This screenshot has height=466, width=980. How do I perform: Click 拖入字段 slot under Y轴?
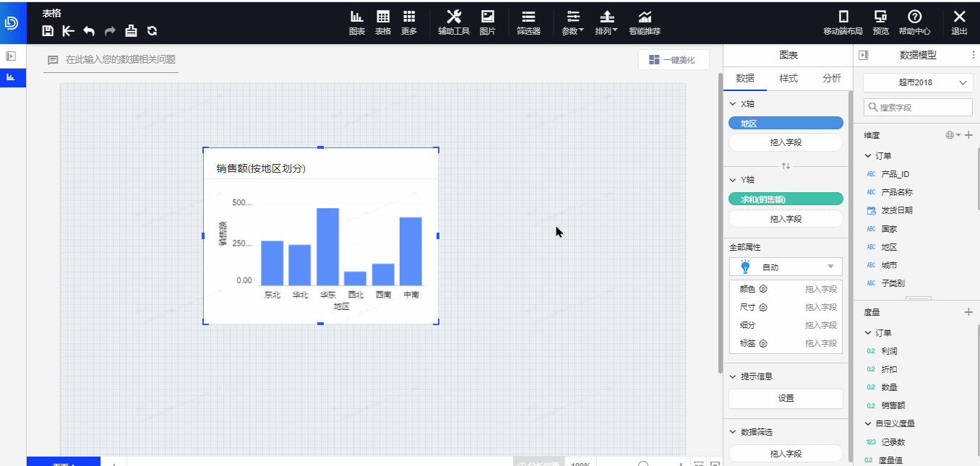[786, 218]
